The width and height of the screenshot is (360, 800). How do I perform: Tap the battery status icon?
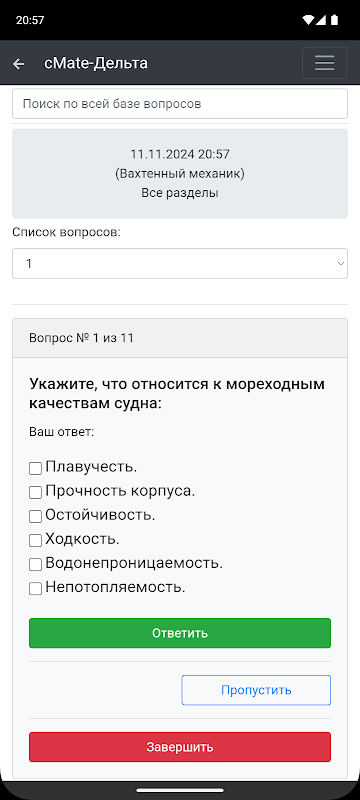[335, 20]
